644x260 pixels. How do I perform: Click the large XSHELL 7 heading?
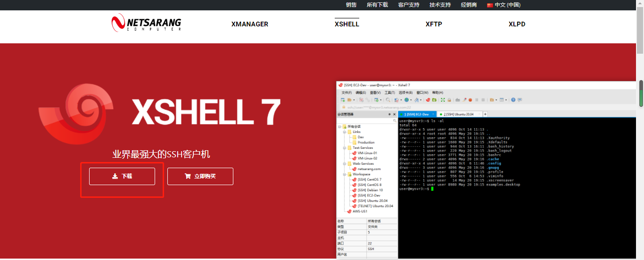point(206,112)
